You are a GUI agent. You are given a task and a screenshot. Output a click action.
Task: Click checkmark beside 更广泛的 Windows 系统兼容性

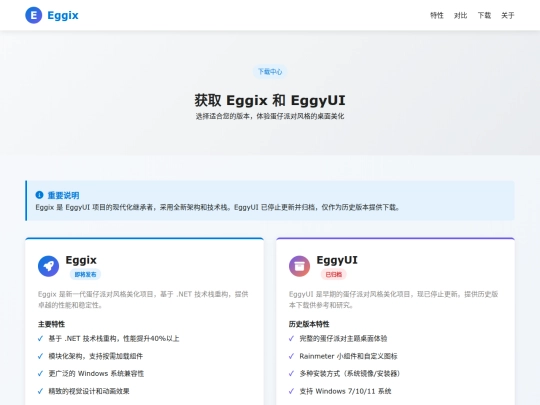(40, 373)
